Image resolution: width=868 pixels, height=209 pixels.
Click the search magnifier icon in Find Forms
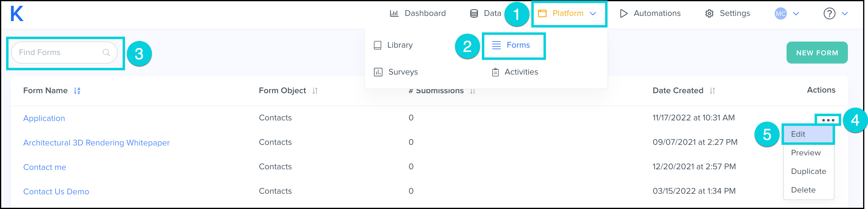coord(106,53)
